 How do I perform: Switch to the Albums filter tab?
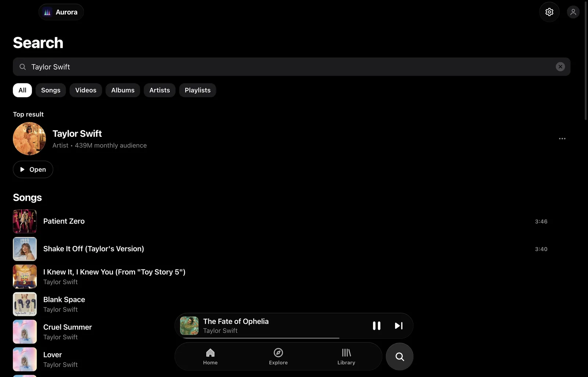[x=123, y=90]
